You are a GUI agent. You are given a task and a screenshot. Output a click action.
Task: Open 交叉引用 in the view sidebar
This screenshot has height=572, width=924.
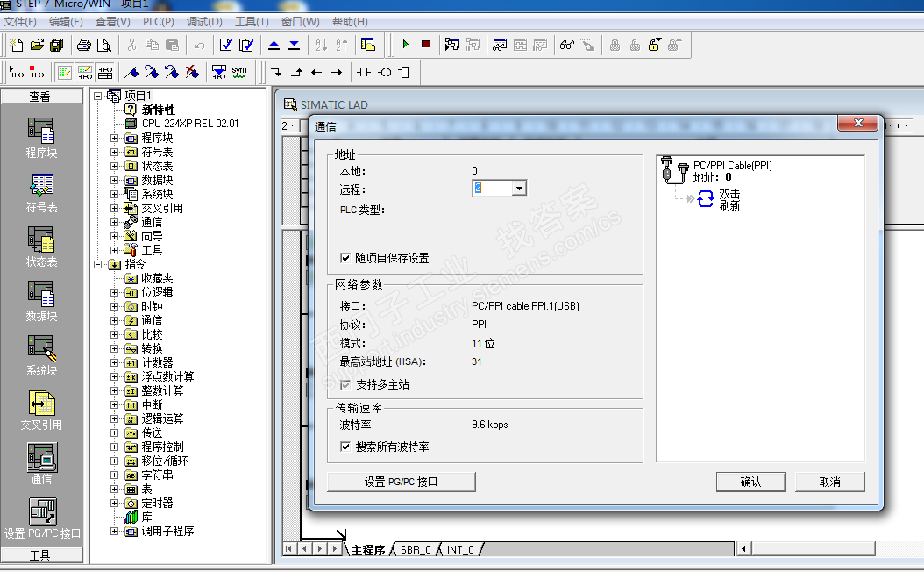tap(41, 411)
